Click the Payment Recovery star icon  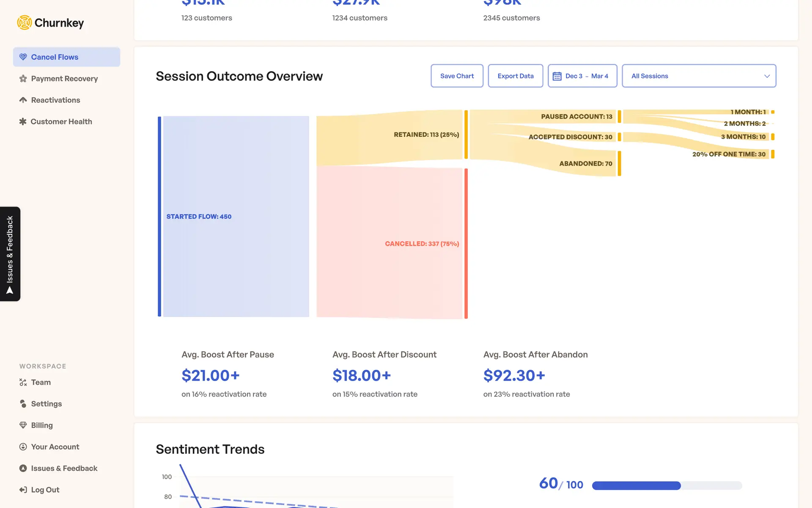click(x=23, y=78)
